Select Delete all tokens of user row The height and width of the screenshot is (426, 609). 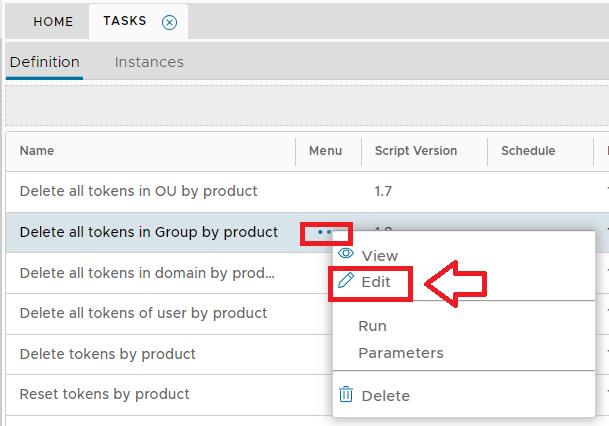(x=143, y=313)
